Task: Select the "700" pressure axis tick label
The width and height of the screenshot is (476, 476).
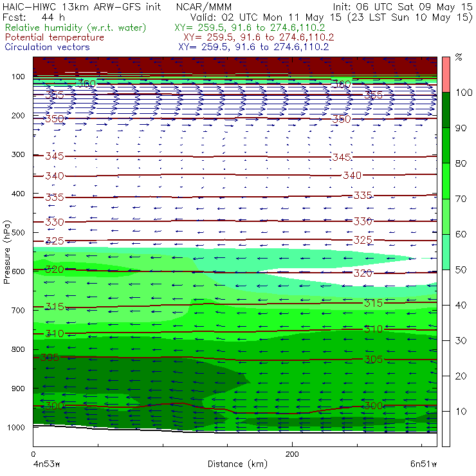Action: [18, 311]
